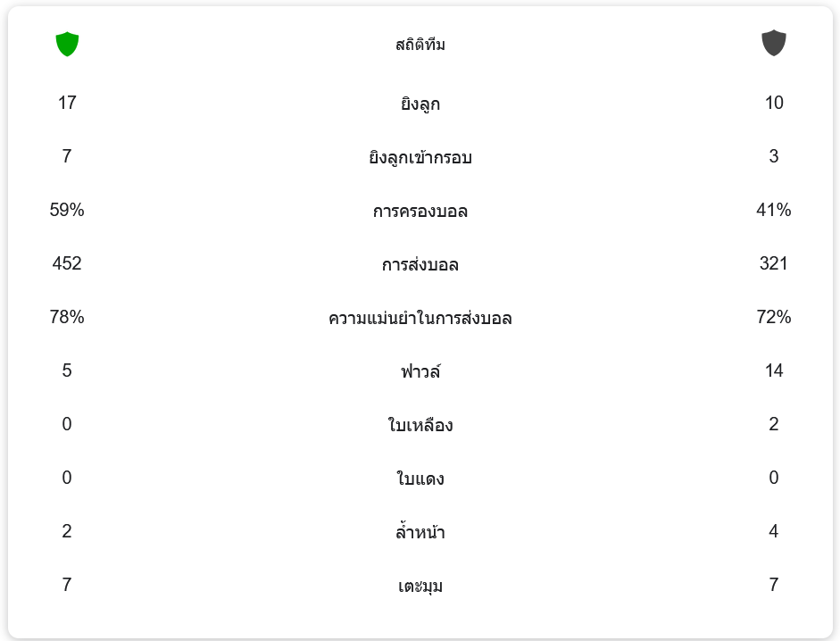
Task: Click the ยิงลูกเข้ากรอบ stat label
Action: 420,158
